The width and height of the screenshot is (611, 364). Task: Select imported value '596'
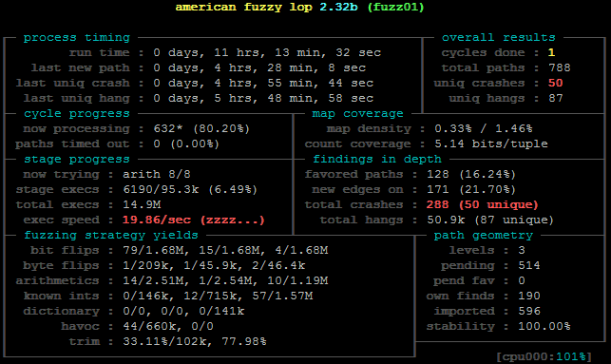(x=528, y=311)
